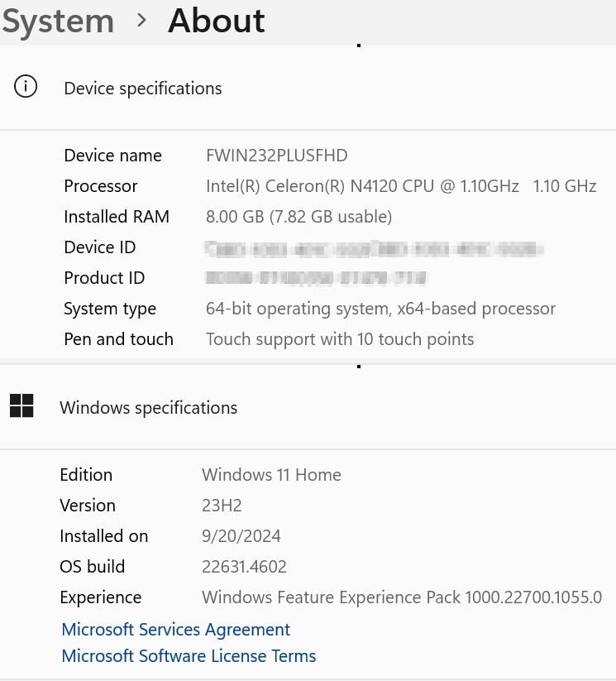Viewport: 616px width, 681px height.
Task: Click the Device name label
Action: (x=113, y=156)
